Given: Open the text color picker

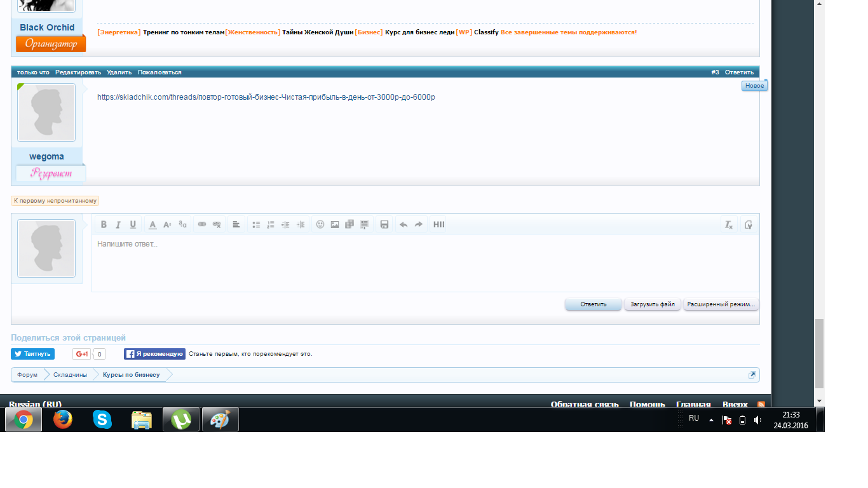Looking at the screenshot, I should [153, 224].
